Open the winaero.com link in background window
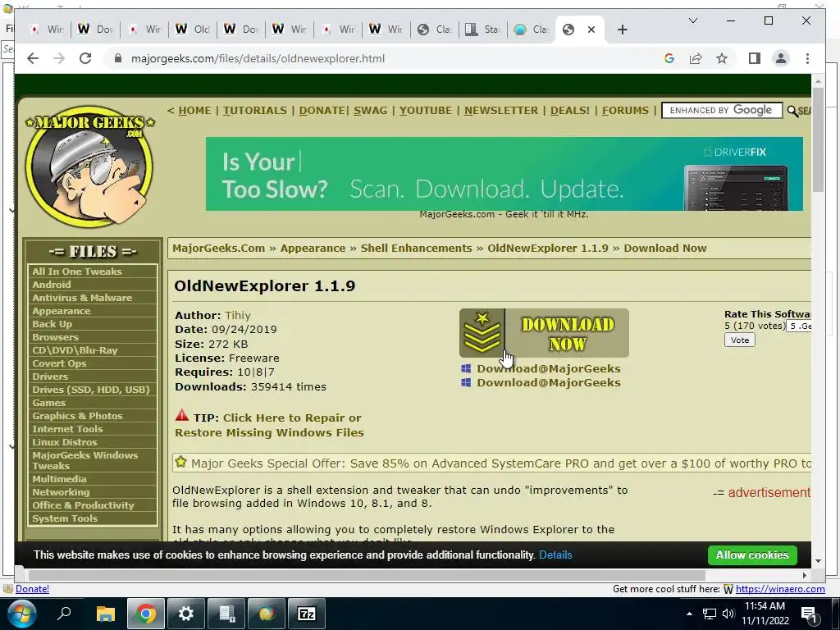 point(780,589)
